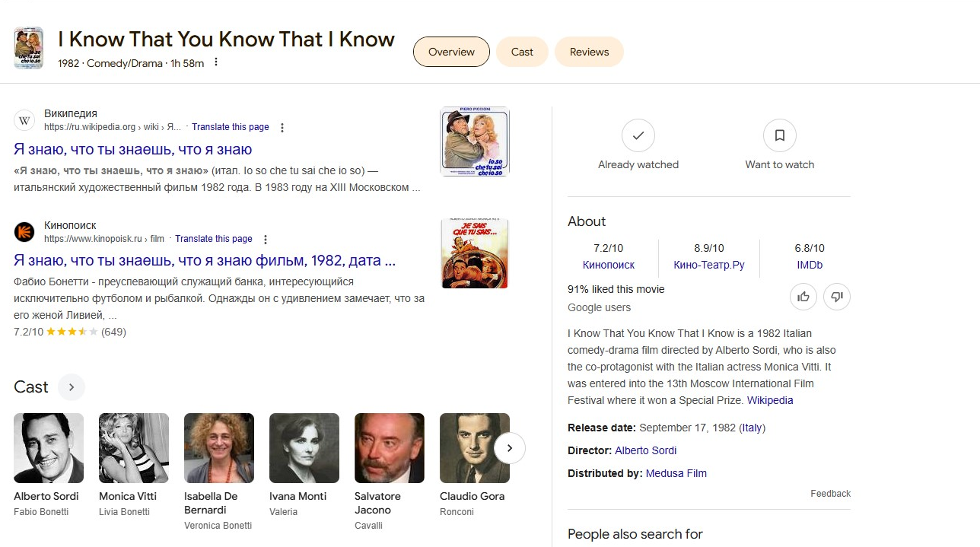The width and height of the screenshot is (980, 547).
Task: Click the Wikipedia site favicon
Action: 24,120
